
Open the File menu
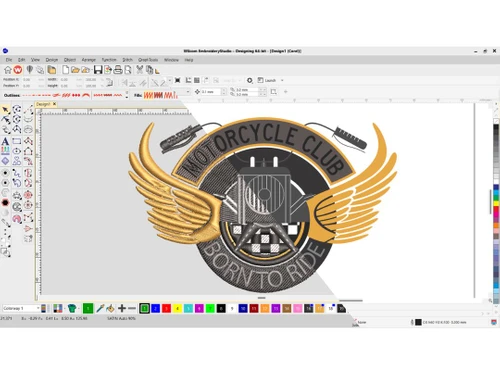point(9,60)
